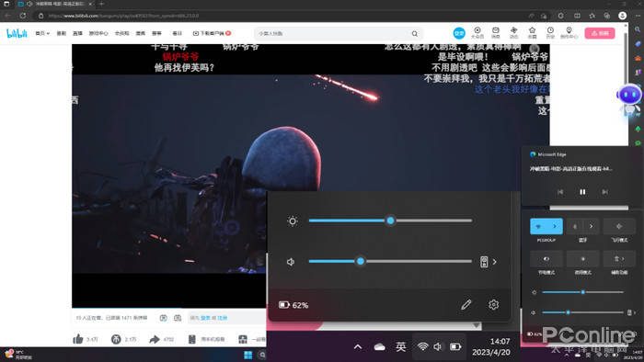Image resolution: width=644 pixels, height=362 pixels.
Task: Open the 大会员 icon in bilibili header
Action: (x=477, y=33)
